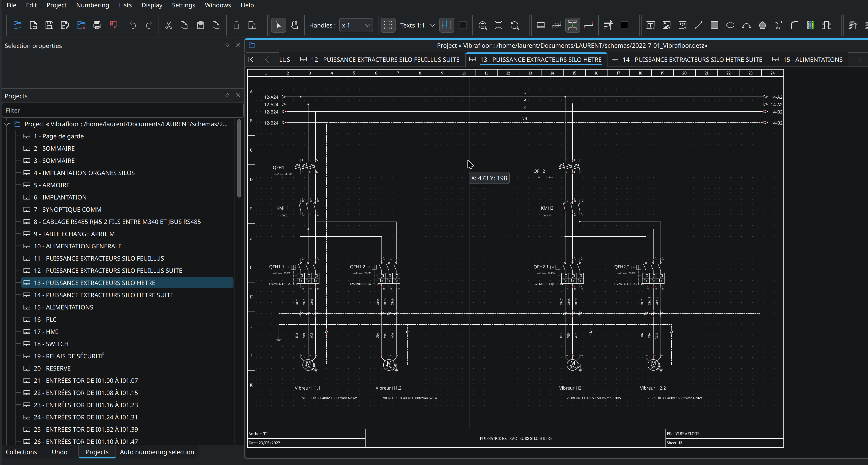Select the ellipse drawing tool

[x=730, y=25]
